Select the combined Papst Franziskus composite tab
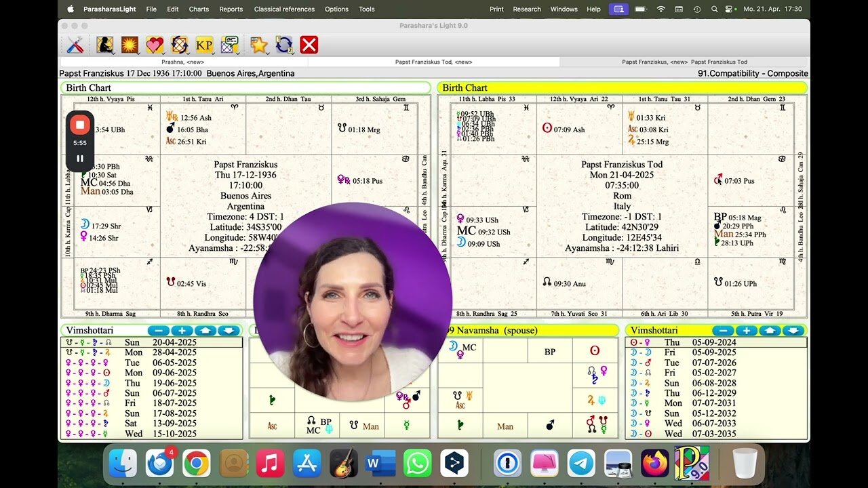868x488 pixels. (685, 62)
